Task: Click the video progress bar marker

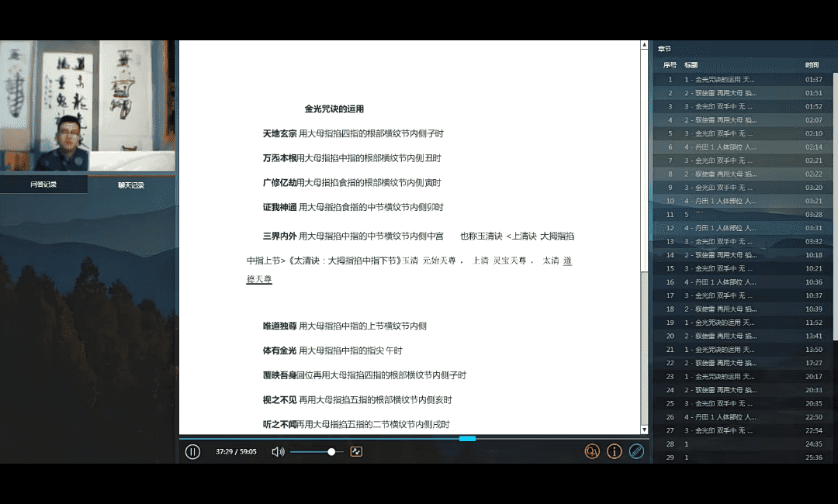Action: (467, 438)
